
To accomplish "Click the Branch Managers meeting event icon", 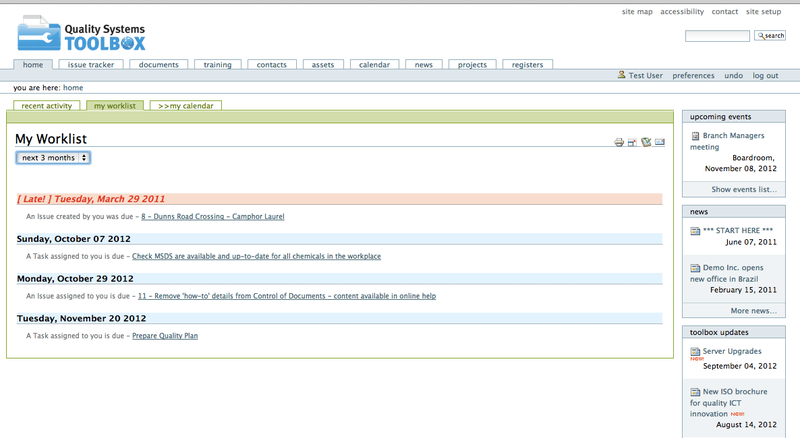I will pyautogui.click(x=695, y=136).
